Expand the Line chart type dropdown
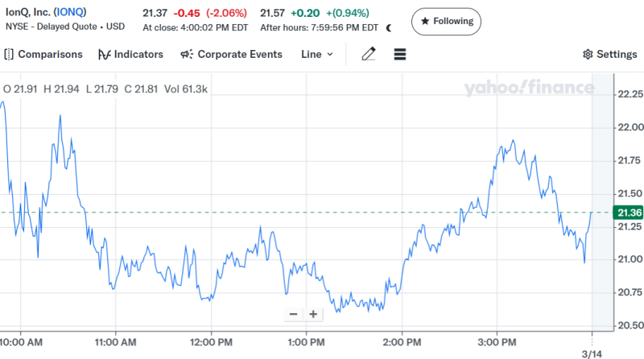 coord(316,54)
